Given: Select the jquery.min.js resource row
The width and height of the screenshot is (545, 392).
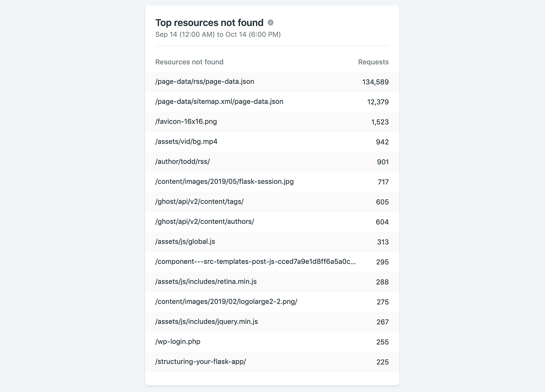Looking at the screenshot, I should pos(207,322).
